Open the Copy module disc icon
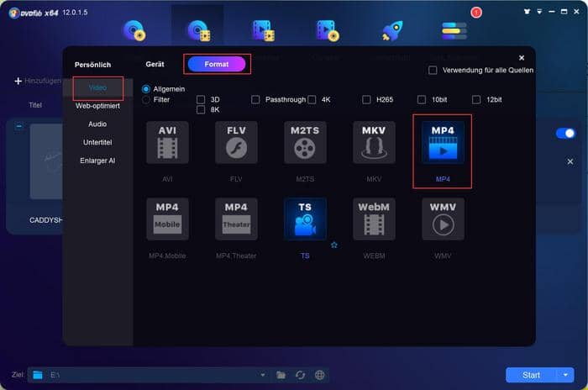This screenshot has height=390, width=588. (134, 30)
